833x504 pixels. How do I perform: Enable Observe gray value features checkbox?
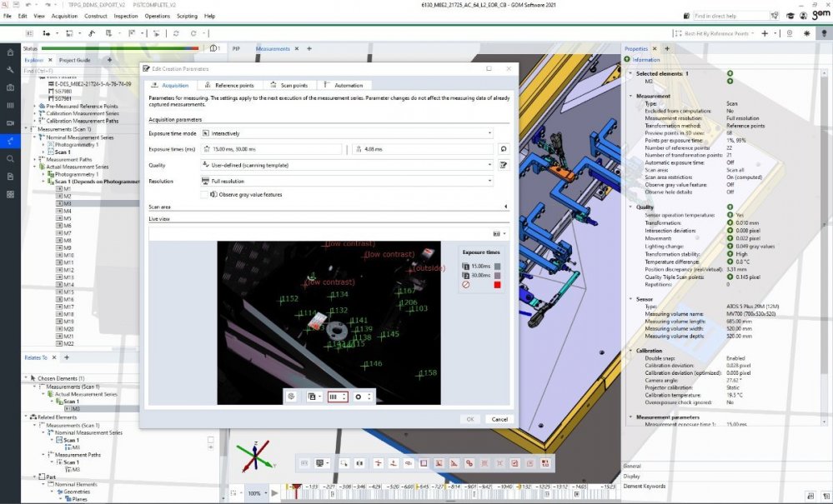pos(204,195)
